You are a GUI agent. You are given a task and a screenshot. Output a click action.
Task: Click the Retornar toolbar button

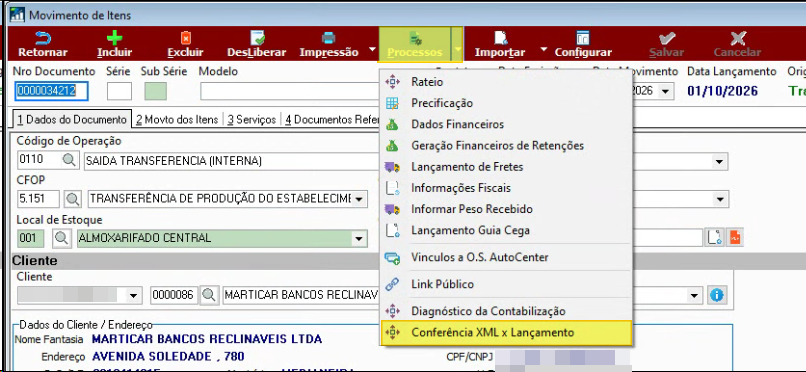pos(43,44)
